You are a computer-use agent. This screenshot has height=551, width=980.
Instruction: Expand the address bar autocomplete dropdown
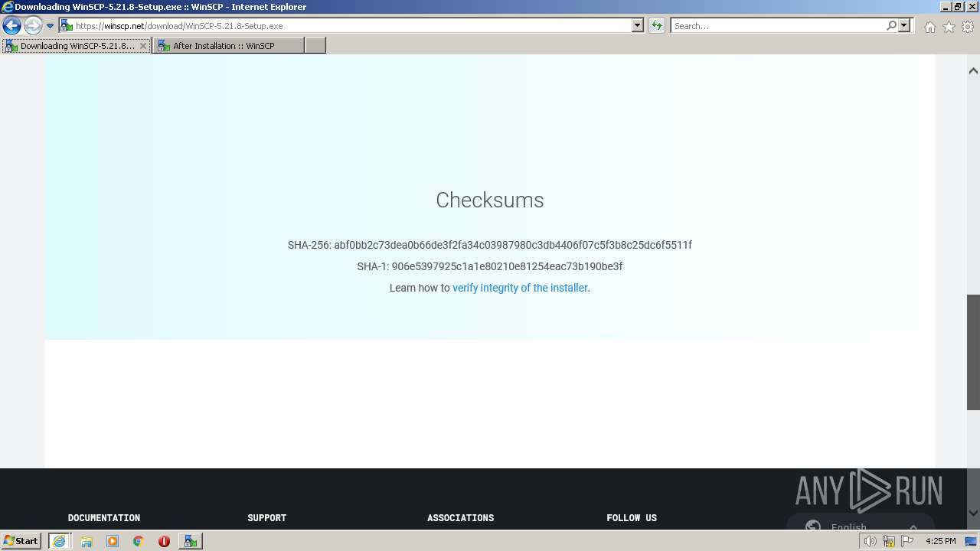[638, 25]
